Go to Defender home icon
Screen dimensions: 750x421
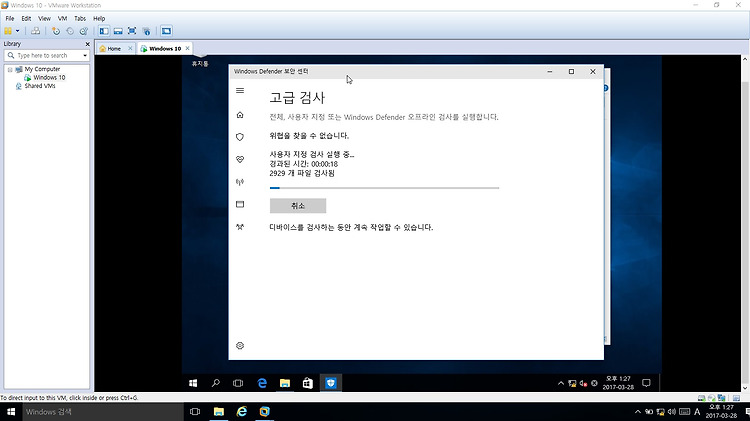(240, 115)
